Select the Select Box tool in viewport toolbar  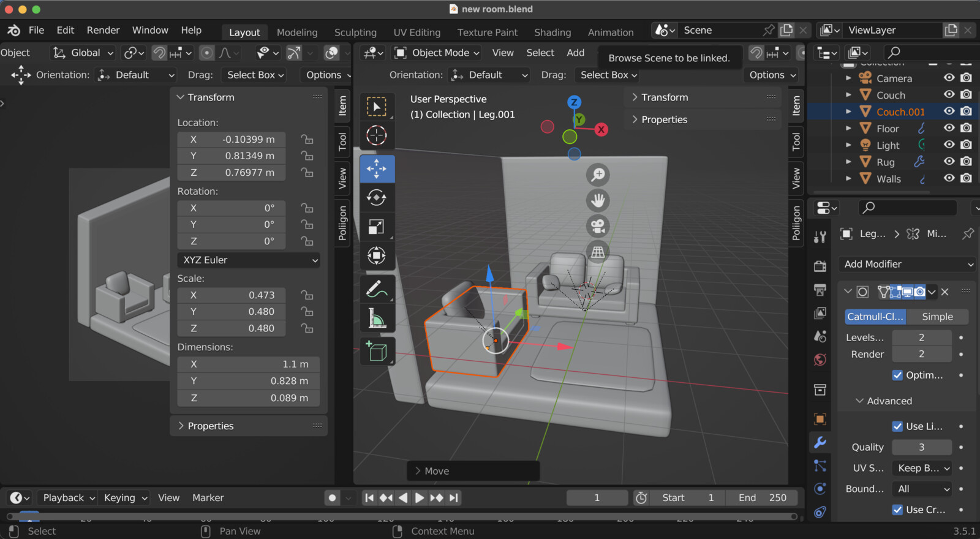pos(377,107)
